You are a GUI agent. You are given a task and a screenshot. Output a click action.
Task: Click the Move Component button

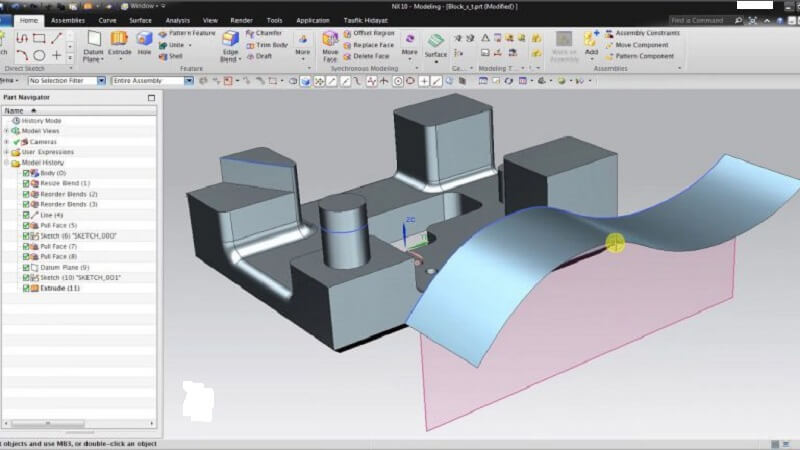point(642,44)
